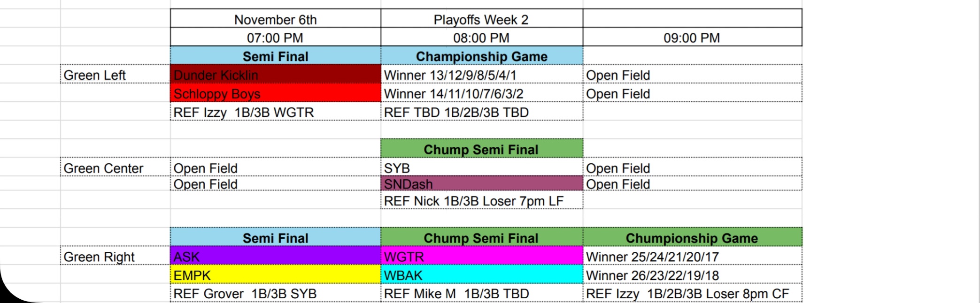
Task: Select the "Winner 13/12/9/8/5/4/1" cell
Action: (x=481, y=75)
